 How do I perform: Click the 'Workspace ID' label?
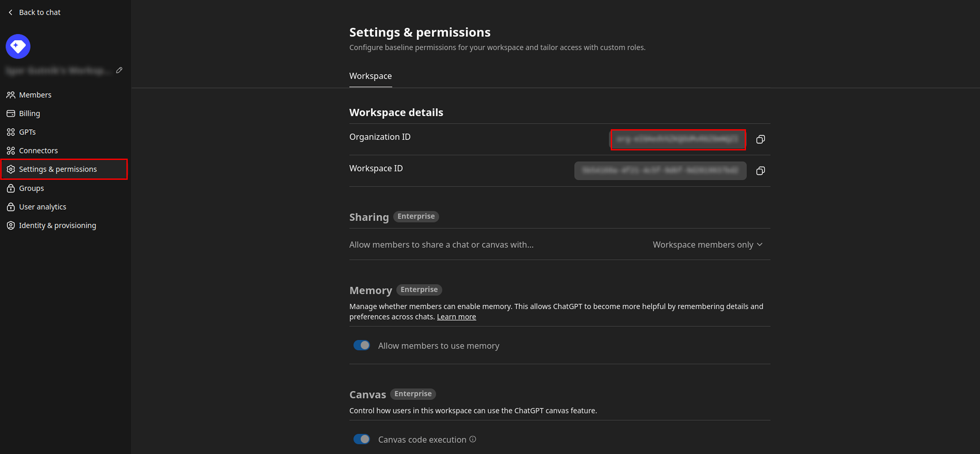pyautogui.click(x=376, y=168)
